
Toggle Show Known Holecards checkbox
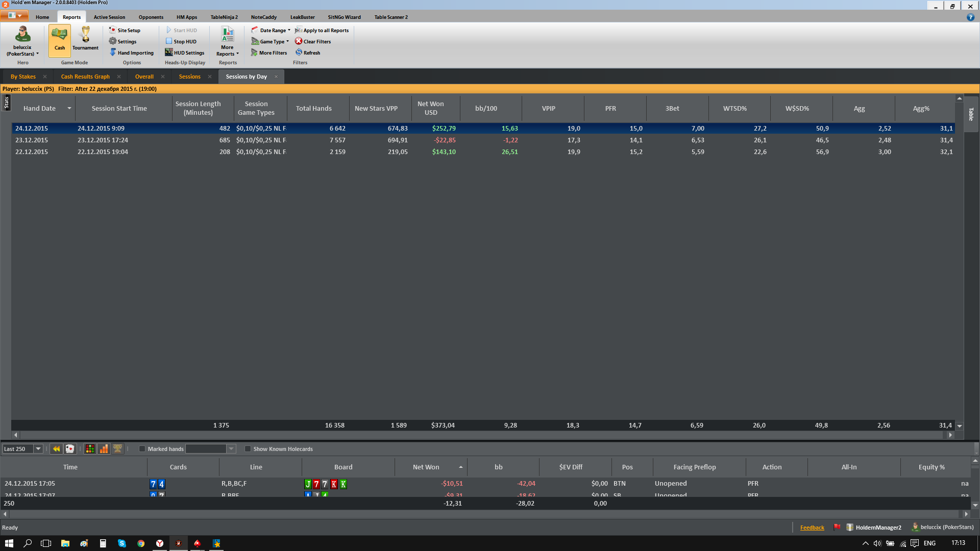pos(248,449)
